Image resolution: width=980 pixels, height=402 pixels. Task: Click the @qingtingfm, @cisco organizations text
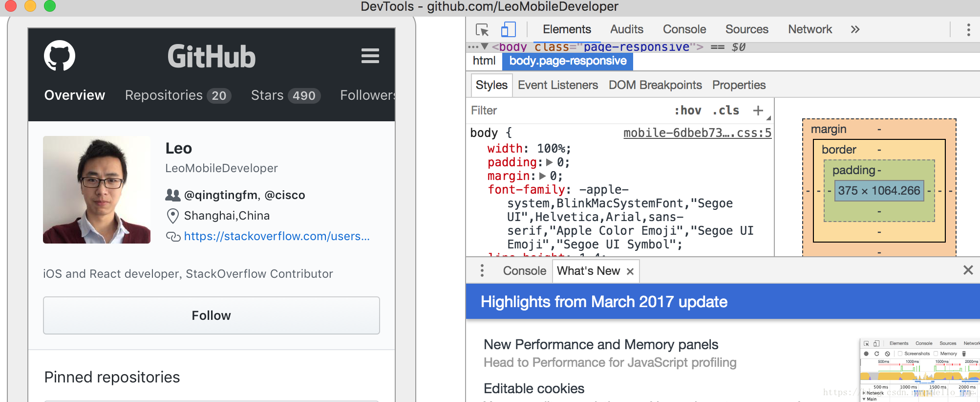(244, 195)
